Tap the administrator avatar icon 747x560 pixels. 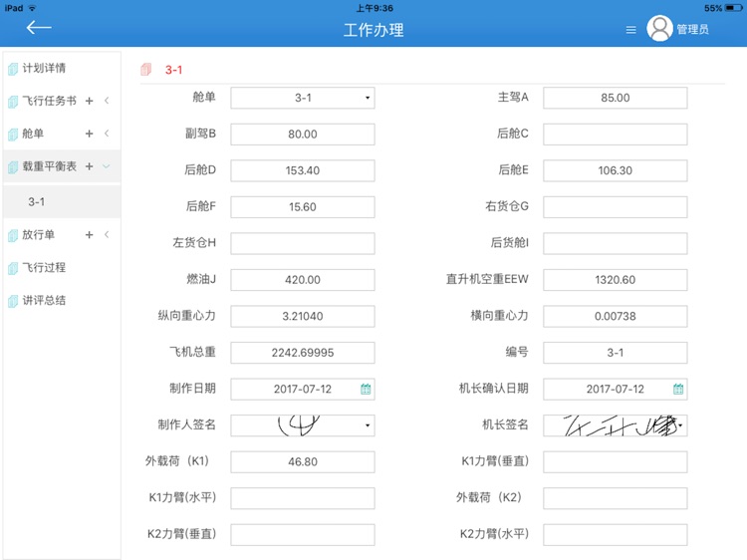659,29
